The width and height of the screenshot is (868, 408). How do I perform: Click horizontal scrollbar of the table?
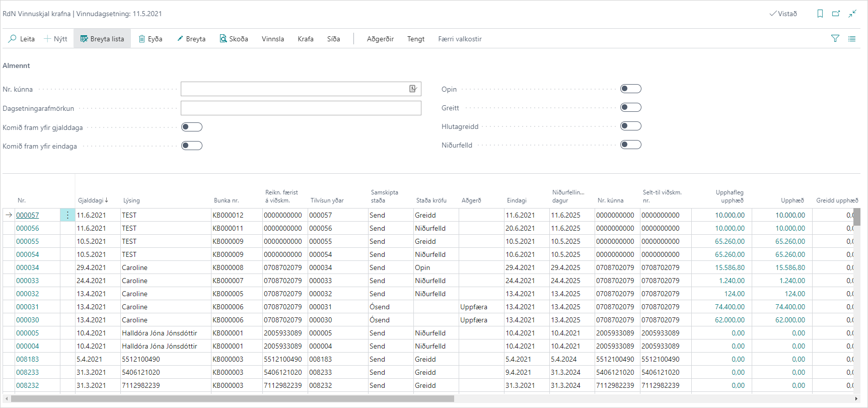[x=233, y=398]
